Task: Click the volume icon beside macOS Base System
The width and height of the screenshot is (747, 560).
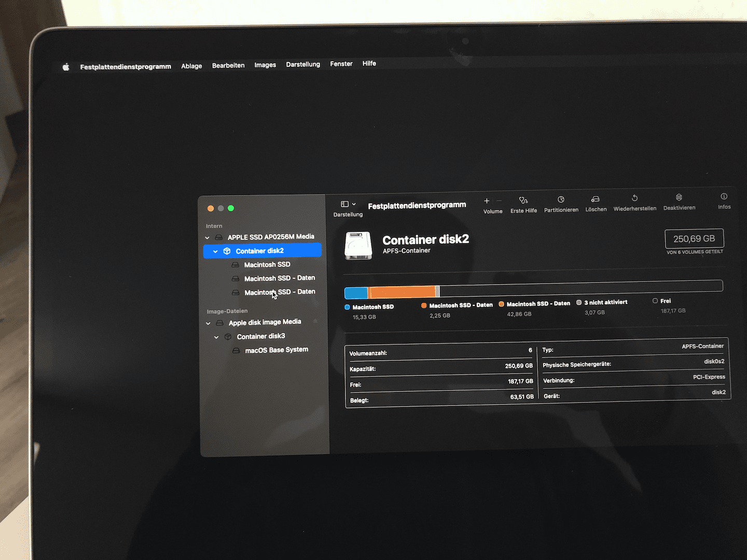Action: [x=236, y=351]
